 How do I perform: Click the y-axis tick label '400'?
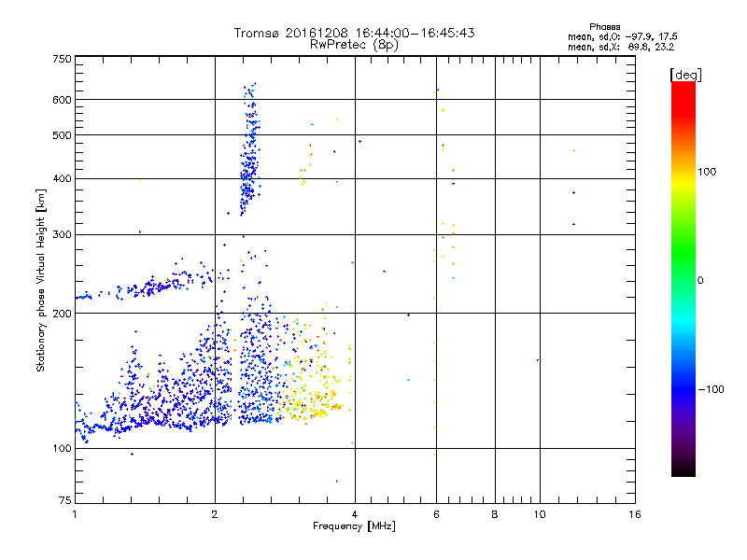[62, 179]
